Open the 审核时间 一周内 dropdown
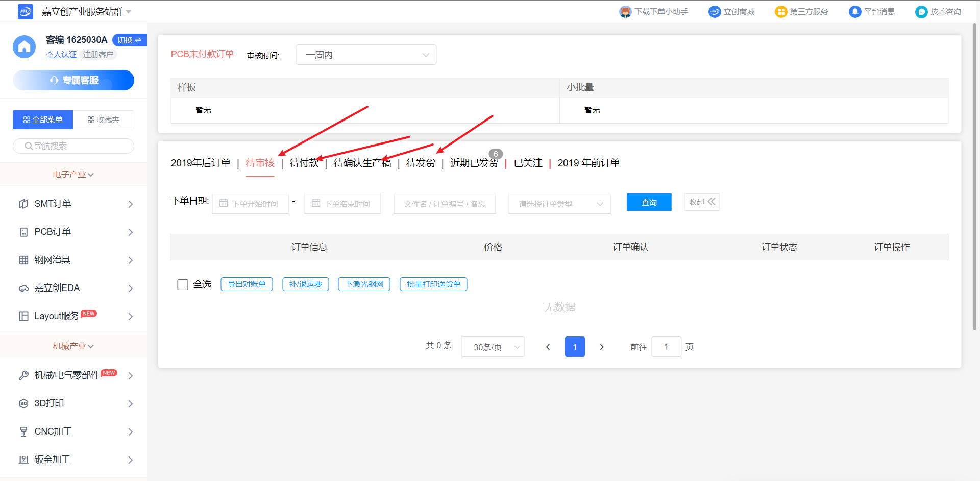 point(366,55)
